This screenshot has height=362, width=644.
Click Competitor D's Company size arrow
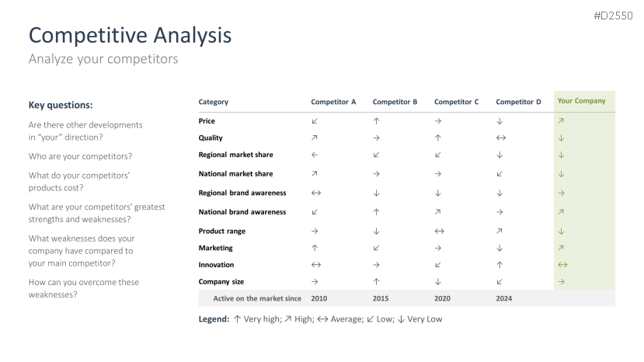500,282
